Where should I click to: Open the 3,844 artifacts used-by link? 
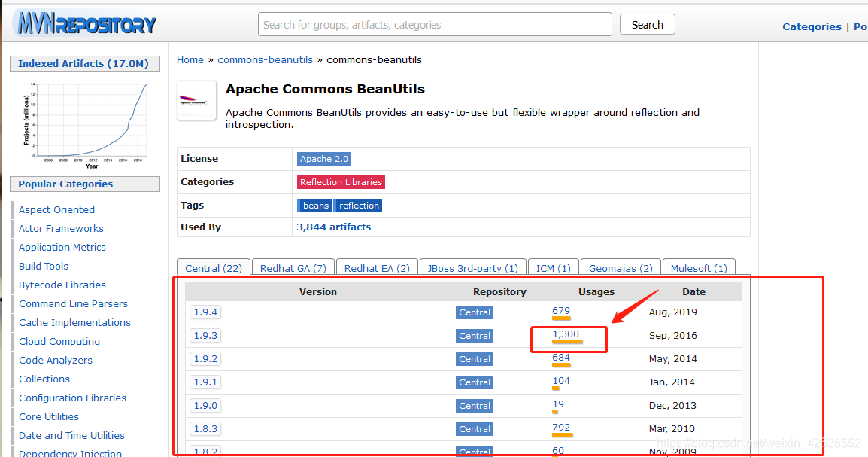pyautogui.click(x=333, y=227)
